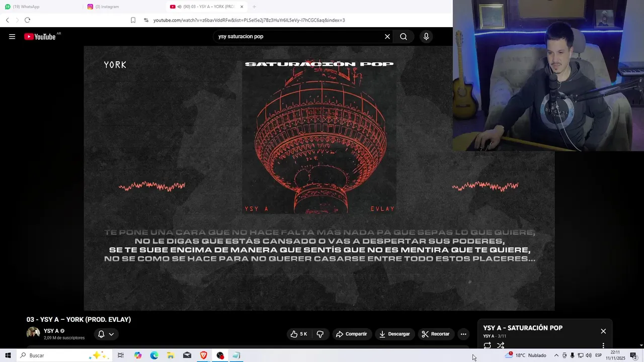Click the search magnifier button
The image size is (644, 362).
click(x=404, y=36)
